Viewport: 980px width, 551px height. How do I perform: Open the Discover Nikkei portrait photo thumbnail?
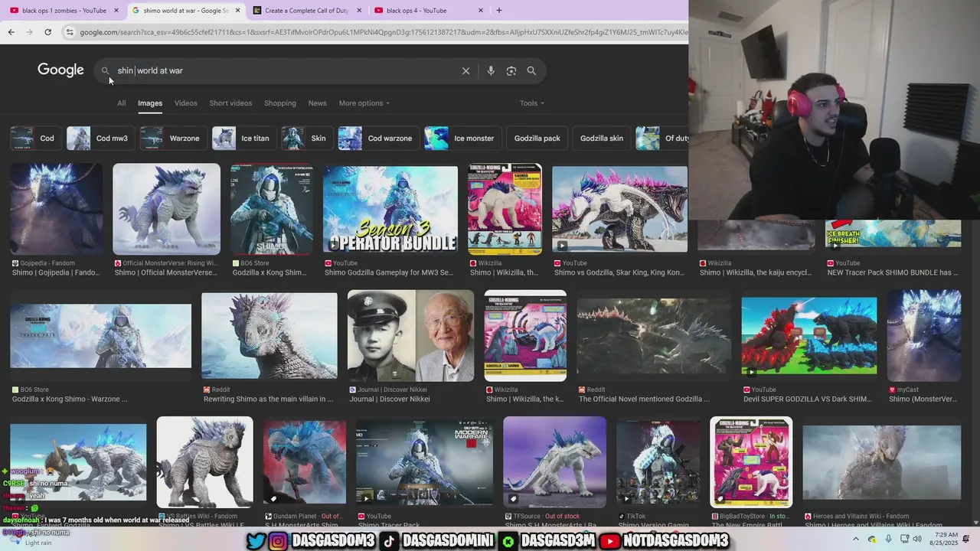point(410,335)
